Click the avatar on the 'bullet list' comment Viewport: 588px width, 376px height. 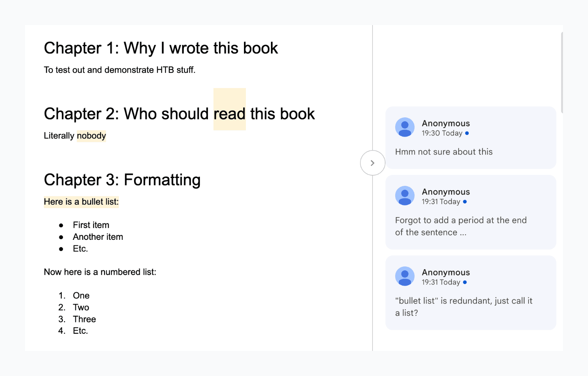405,276
